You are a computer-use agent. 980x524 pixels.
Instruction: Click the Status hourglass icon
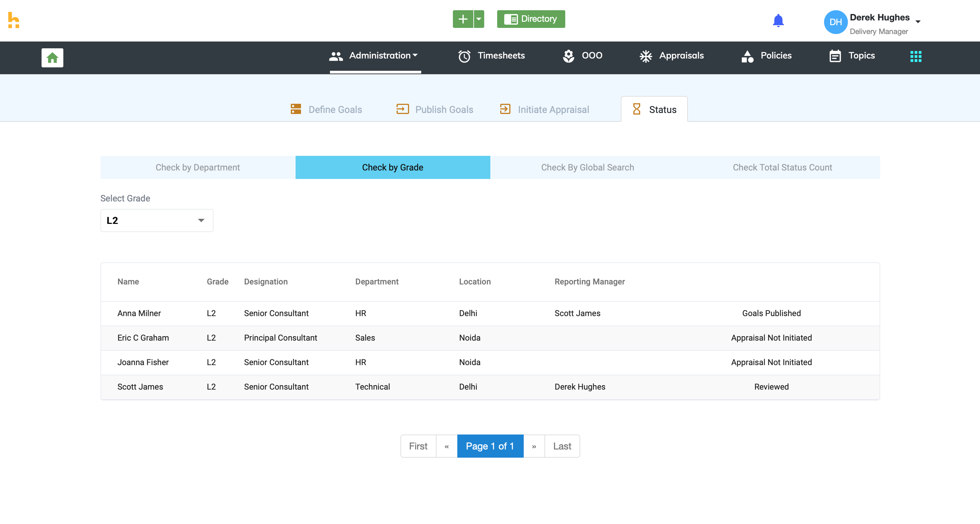pyautogui.click(x=636, y=109)
